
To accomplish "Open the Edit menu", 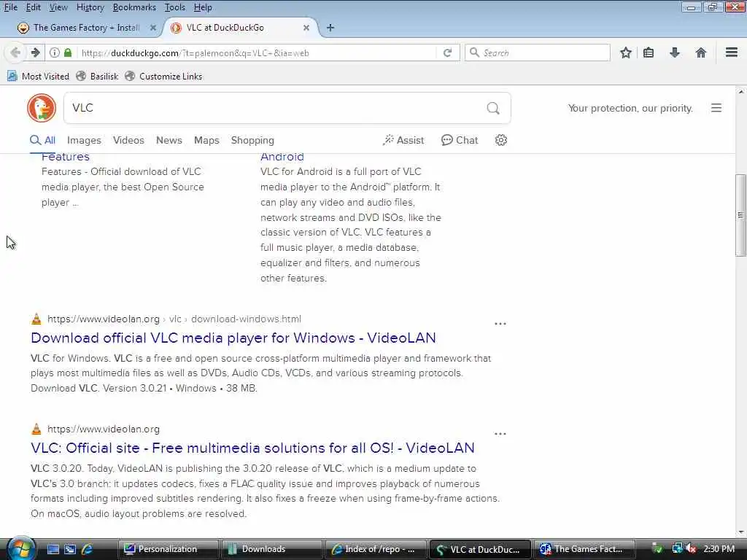I will pyautogui.click(x=33, y=7).
